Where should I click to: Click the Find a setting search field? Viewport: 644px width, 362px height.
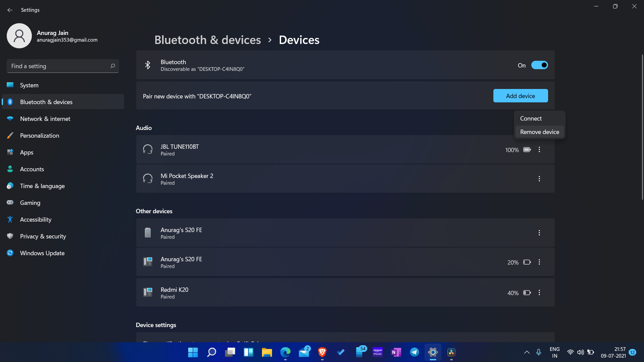point(59,66)
